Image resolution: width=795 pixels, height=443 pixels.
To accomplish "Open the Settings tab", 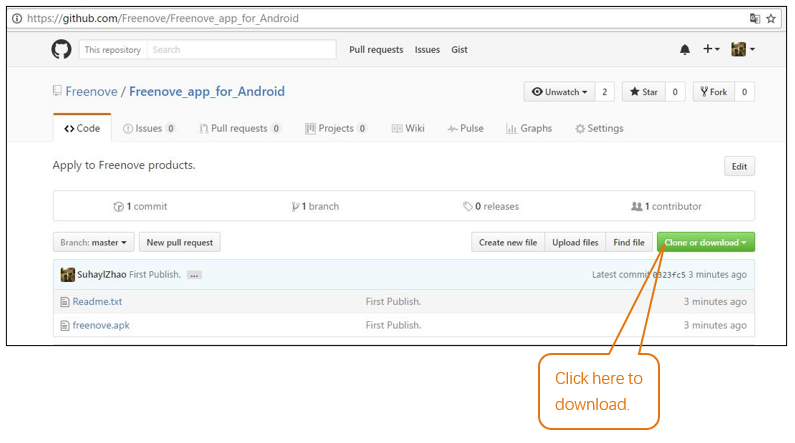I will [599, 128].
